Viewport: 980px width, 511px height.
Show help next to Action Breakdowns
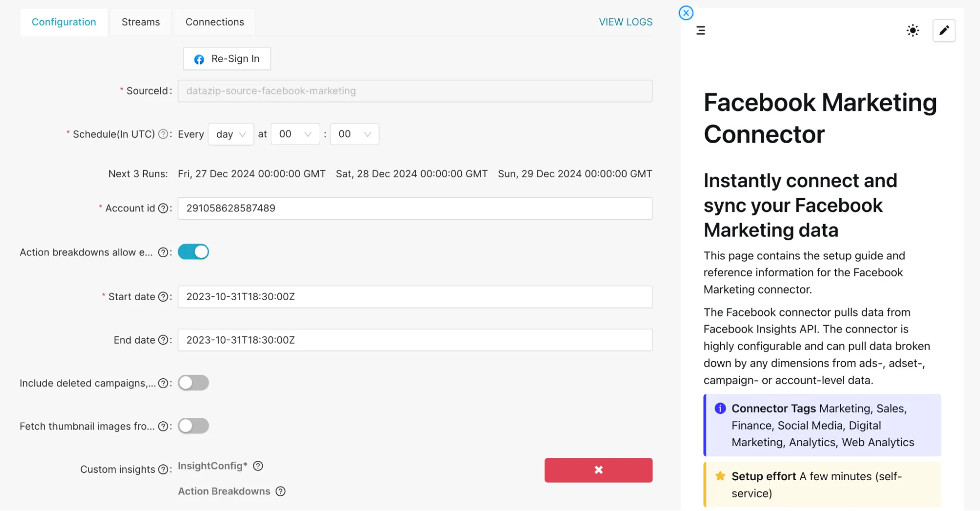[x=280, y=492]
